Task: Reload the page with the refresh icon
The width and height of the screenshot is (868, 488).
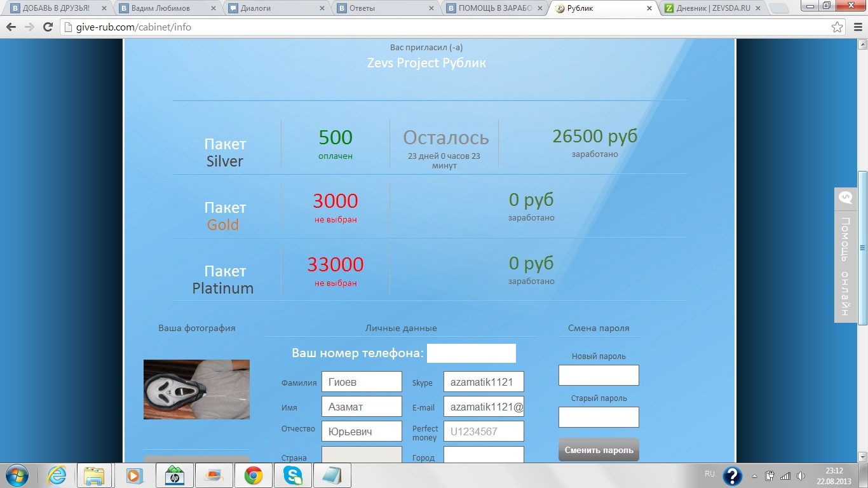Action: click(x=48, y=27)
